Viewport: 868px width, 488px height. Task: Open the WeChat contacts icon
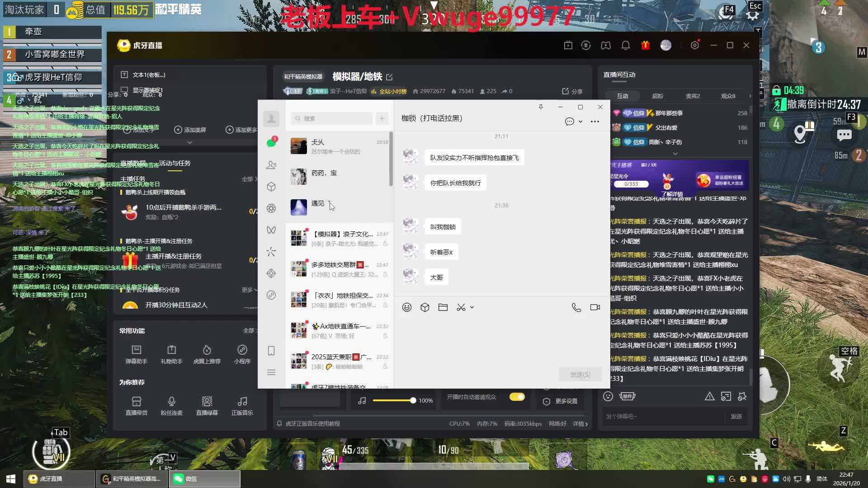[271, 165]
